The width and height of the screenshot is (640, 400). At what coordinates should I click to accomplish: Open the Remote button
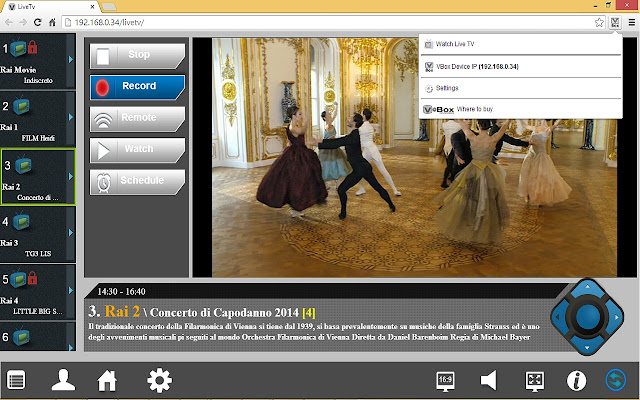click(137, 118)
